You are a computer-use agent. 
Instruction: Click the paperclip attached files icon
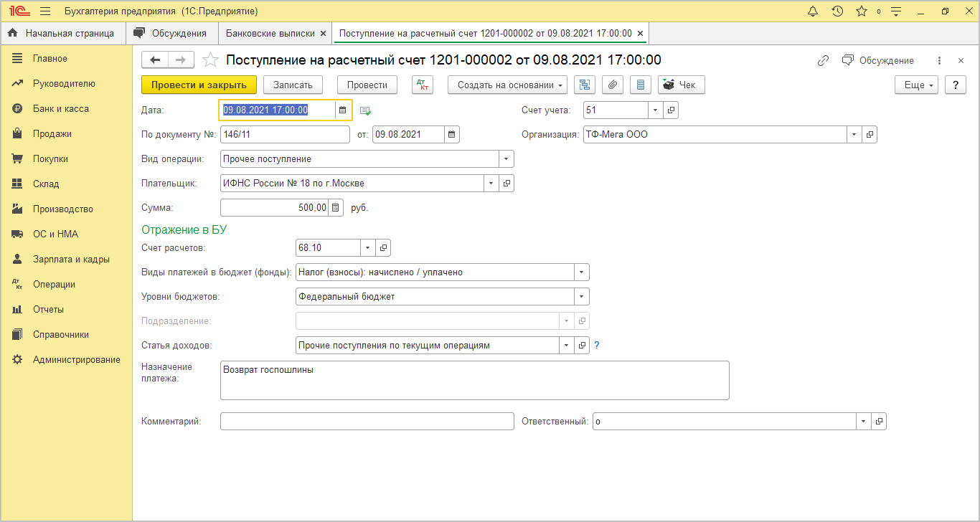point(612,85)
